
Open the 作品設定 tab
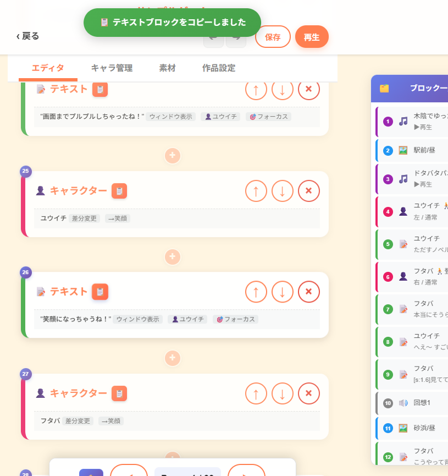coord(219,68)
